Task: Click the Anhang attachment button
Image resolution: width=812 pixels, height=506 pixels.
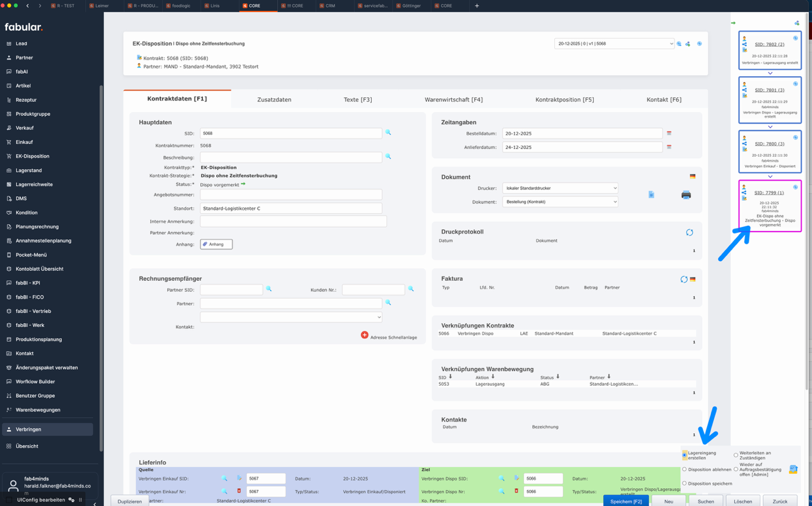Action: (216, 244)
